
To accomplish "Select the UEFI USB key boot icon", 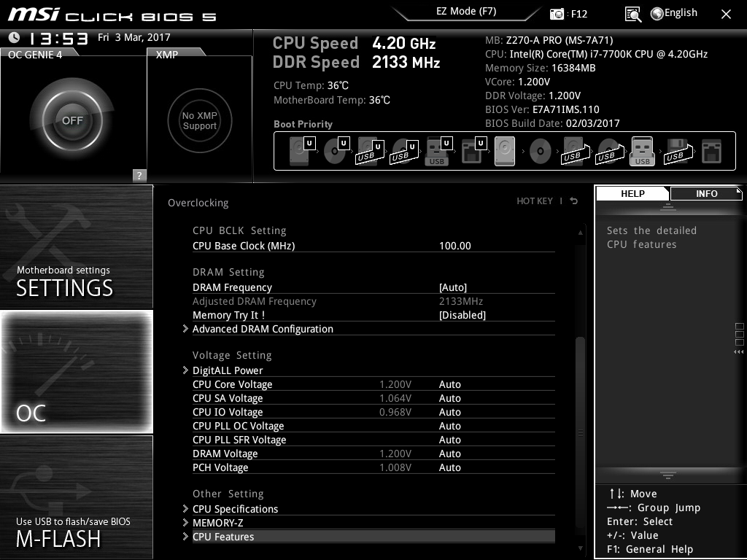I will (438, 151).
